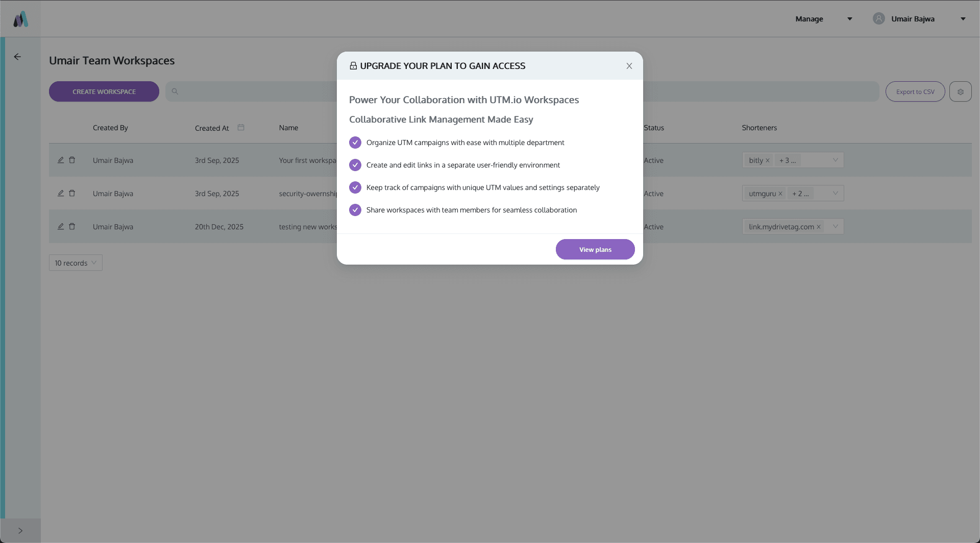Click the Shorteners column header
The width and height of the screenshot is (980, 543).
pos(759,128)
